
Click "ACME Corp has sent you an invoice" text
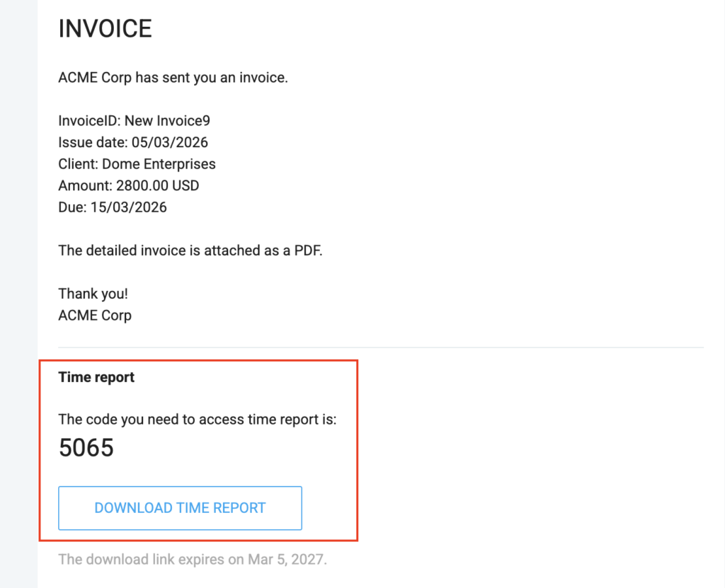point(173,78)
